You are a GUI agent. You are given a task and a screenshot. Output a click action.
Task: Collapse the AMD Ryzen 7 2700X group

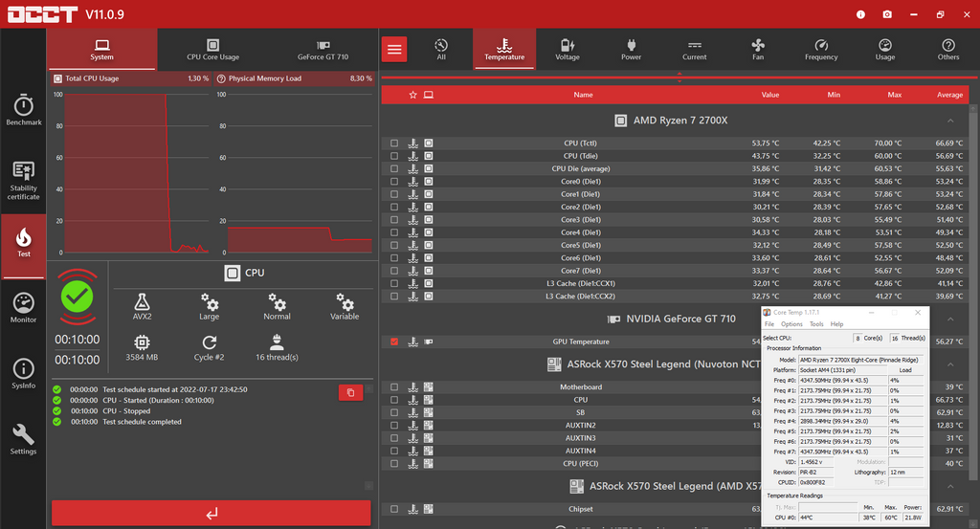[950, 121]
